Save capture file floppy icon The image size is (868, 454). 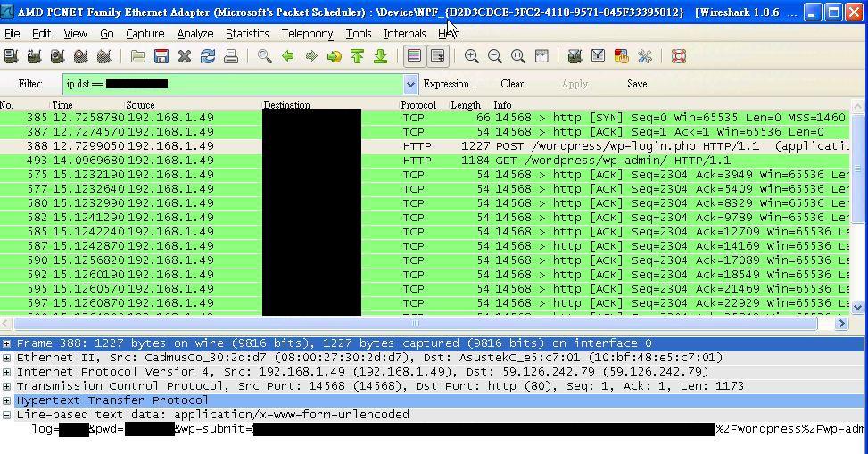pos(161,56)
